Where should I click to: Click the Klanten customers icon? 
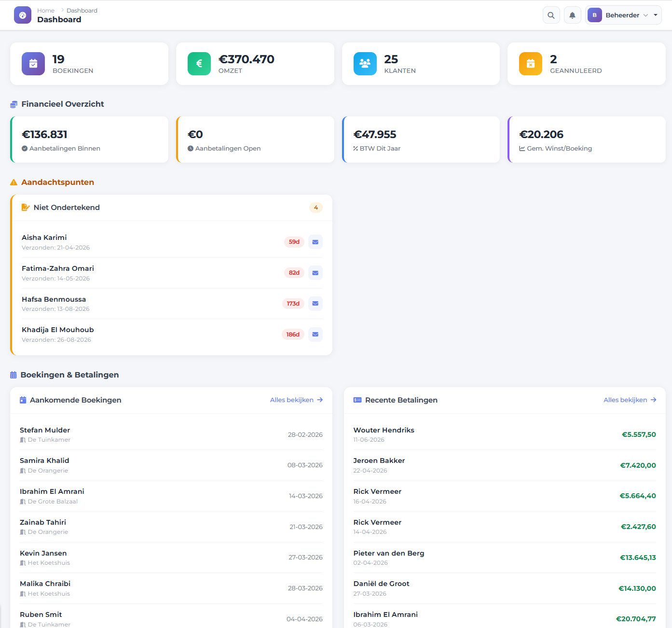tap(365, 63)
